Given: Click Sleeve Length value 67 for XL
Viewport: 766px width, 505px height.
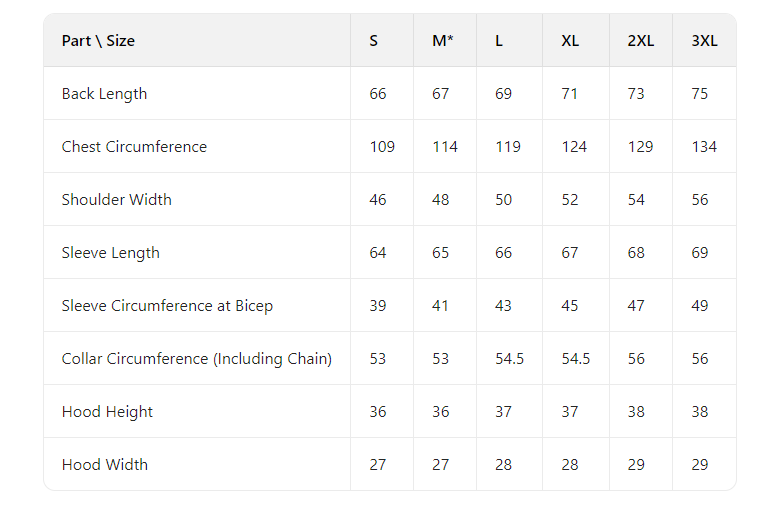Looking at the screenshot, I should pos(570,253).
